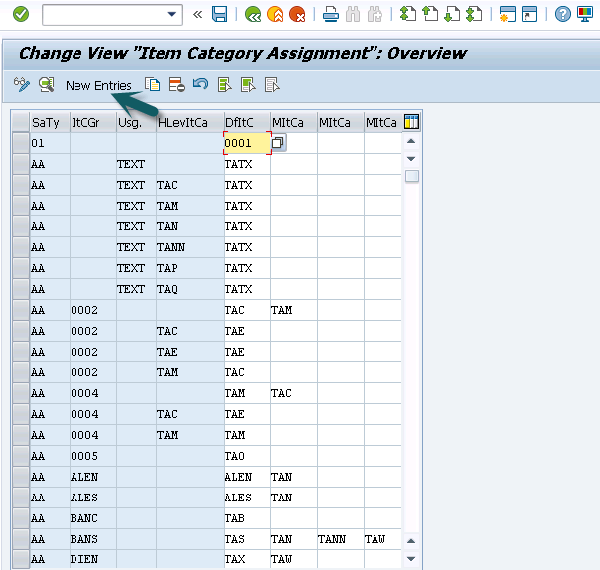Screen dimensions: 600x570
Task: Toggle Display/Change glasses-pencil icon
Action: click(22, 85)
